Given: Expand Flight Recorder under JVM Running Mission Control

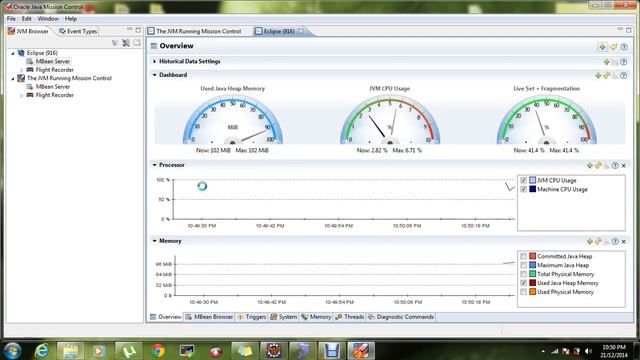Looking at the screenshot, I should point(22,96).
